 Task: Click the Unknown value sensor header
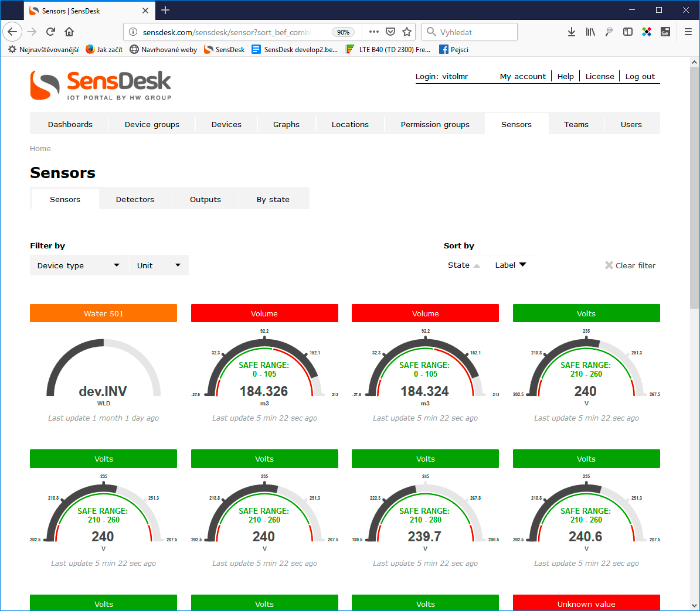586,603
